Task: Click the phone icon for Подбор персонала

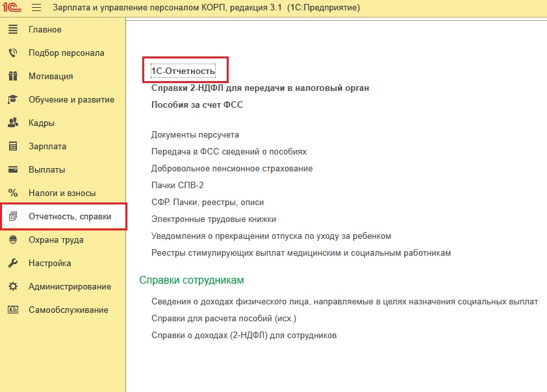Action: click(x=12, y=53)
